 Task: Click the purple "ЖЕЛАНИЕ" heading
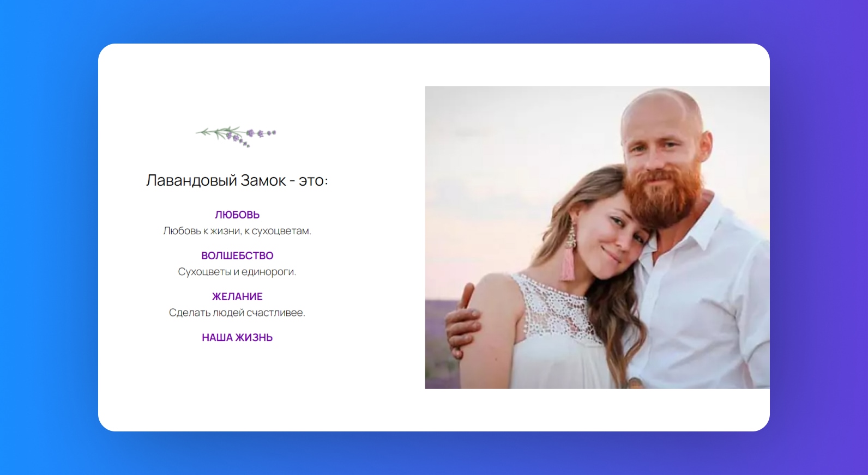pyautogui.click(x=237, y=296)
